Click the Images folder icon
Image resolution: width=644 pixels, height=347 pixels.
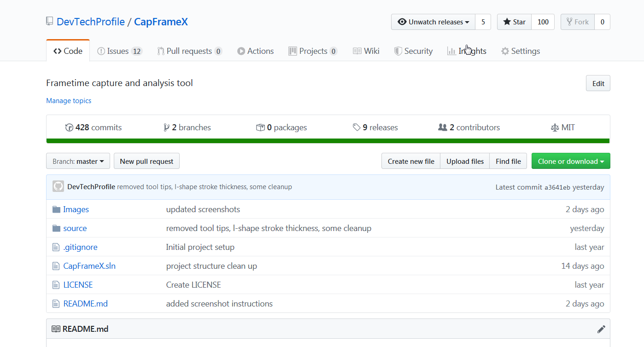coord(56,209)
